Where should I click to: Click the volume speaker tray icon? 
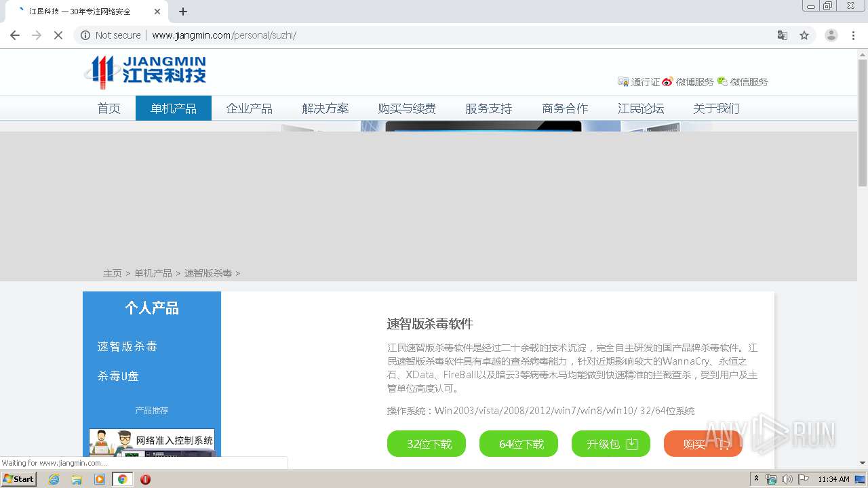(x=787, y=479)
